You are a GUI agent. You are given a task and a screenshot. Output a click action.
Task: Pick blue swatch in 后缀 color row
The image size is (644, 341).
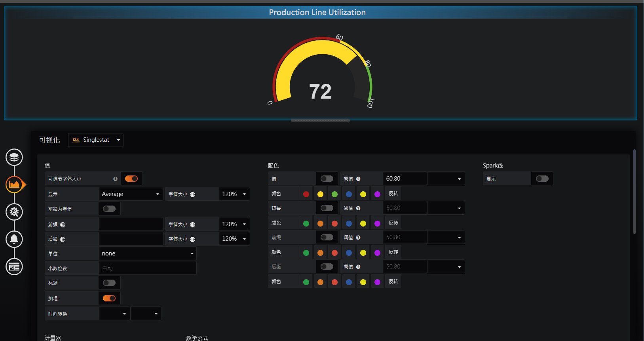pos(349,282)
